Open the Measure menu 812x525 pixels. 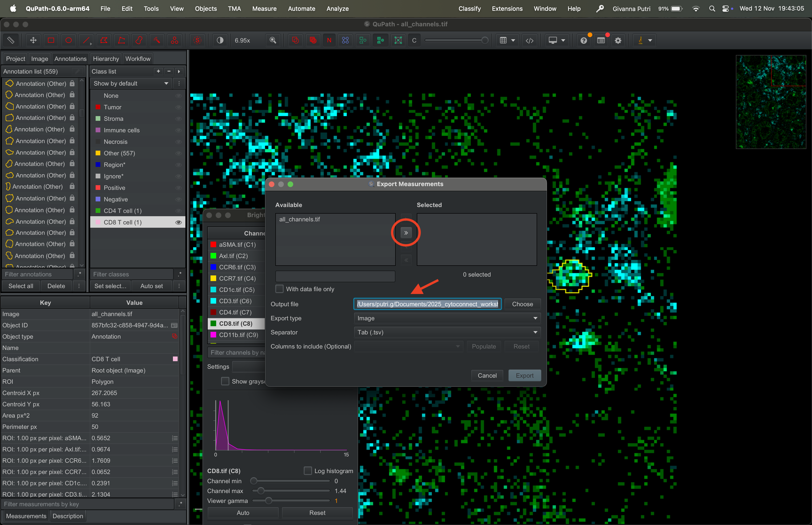coord(264,8)
